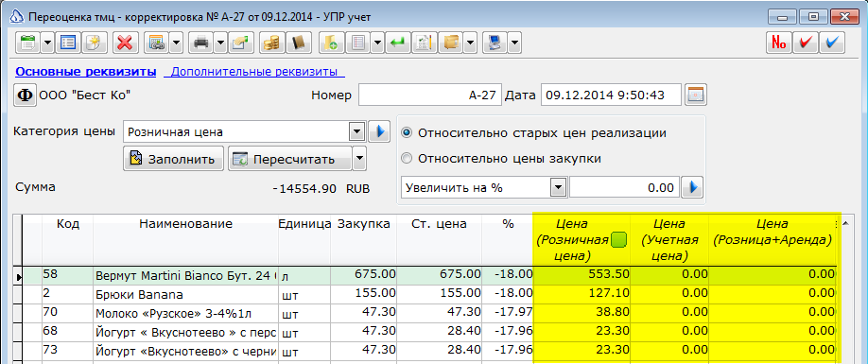This screenshot has width=868, height=364.
Task: Click the green calendar journal toolbar icon
Action: [27, 43]
